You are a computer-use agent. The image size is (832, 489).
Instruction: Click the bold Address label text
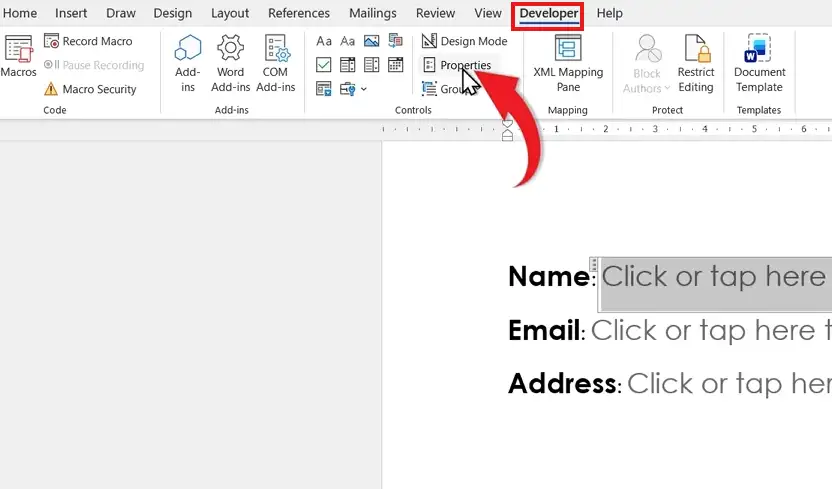562,383
